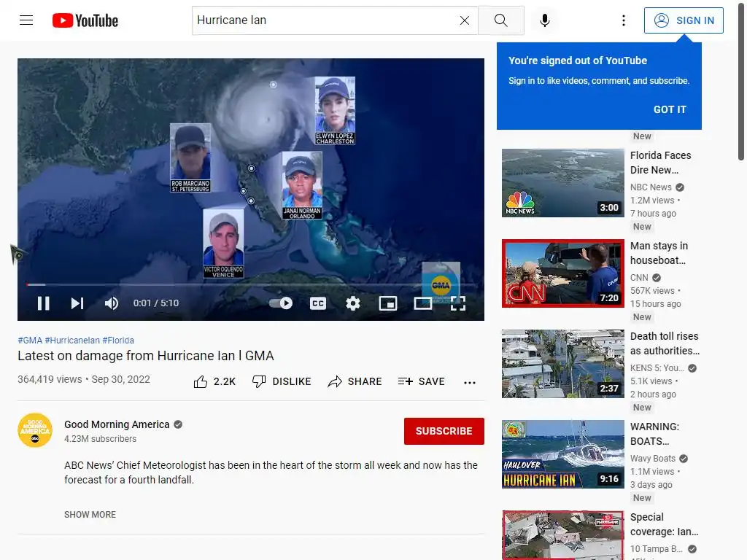Open the Florida Faces Dire New title
Image resolution: width=747 pixels, height=560 pixels.
tap(660, 163)
